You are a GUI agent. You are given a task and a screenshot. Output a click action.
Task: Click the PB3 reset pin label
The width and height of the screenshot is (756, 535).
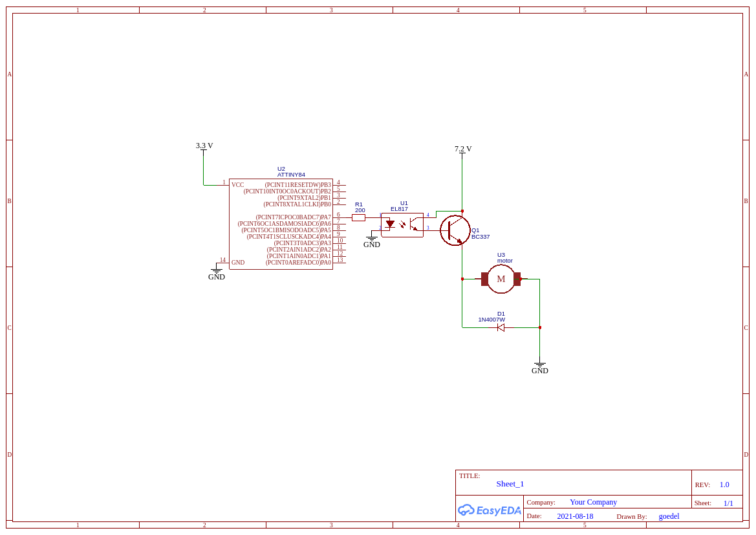coord(297,185)
